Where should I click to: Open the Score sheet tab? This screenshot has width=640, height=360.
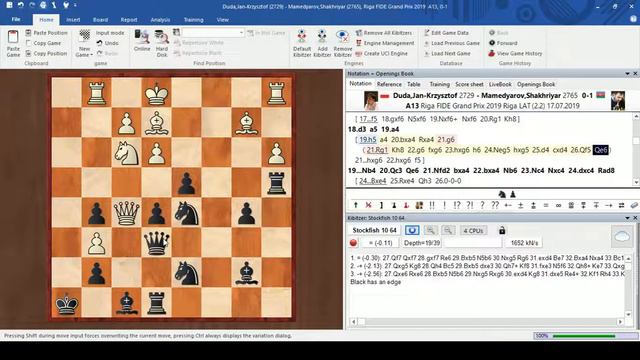point(469,84)
